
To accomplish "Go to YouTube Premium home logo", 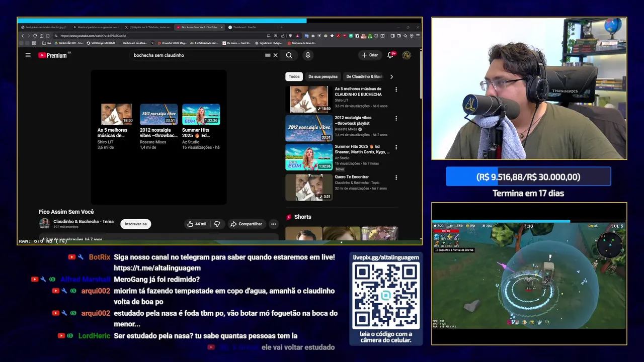I will 53,55.
